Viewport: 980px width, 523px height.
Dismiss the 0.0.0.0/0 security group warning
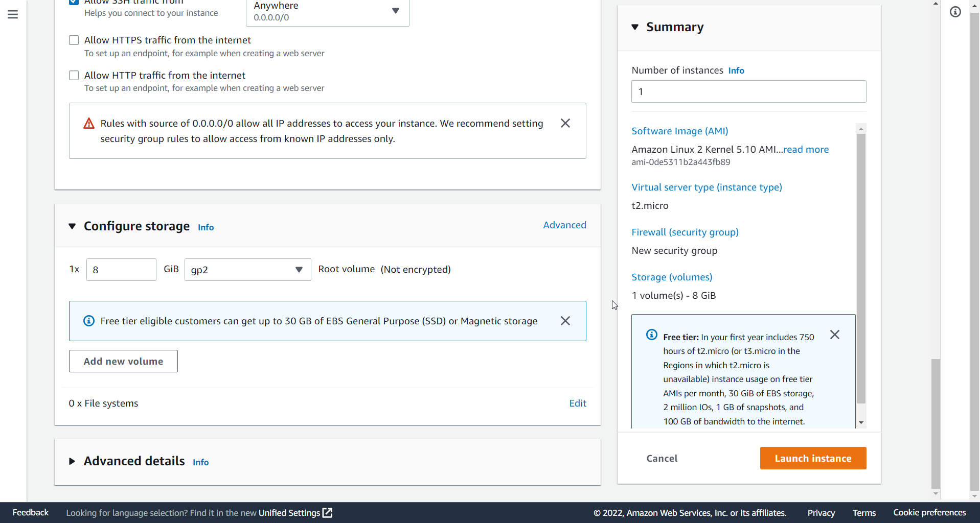pyautogui.click(x=565, y=123)
